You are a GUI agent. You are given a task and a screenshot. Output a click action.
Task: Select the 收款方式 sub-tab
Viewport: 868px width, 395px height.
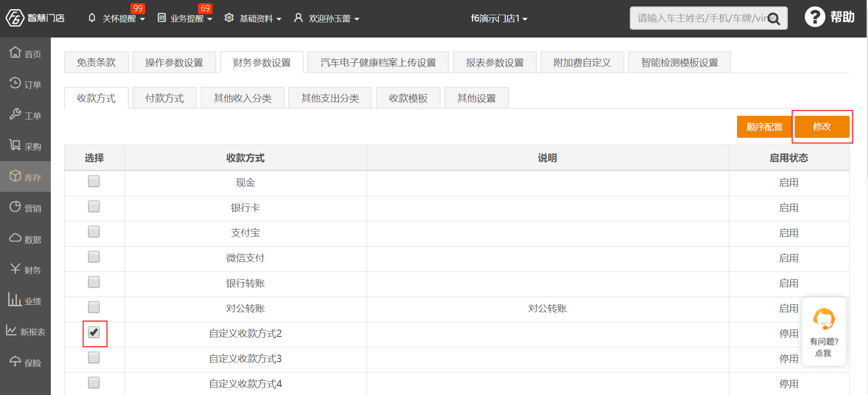pos(96,98)
